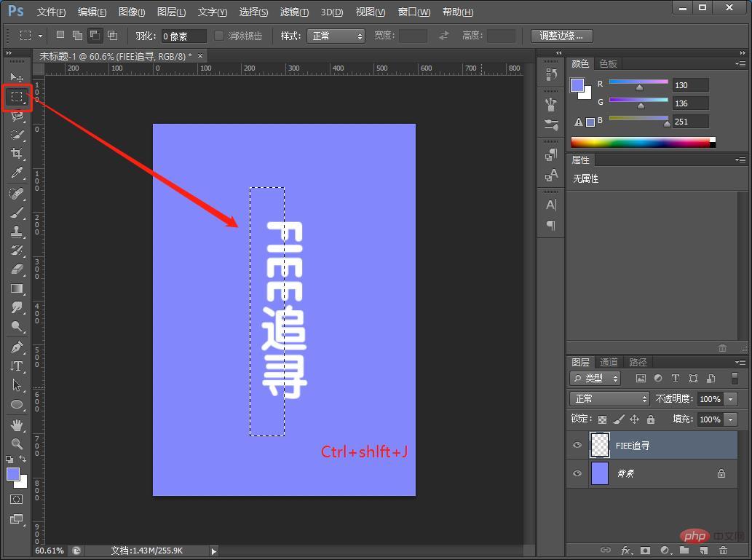The width and height of the screenshot is (752, 560).
Task: Open the collapsed History panel icon
Action: pos(551,74)
